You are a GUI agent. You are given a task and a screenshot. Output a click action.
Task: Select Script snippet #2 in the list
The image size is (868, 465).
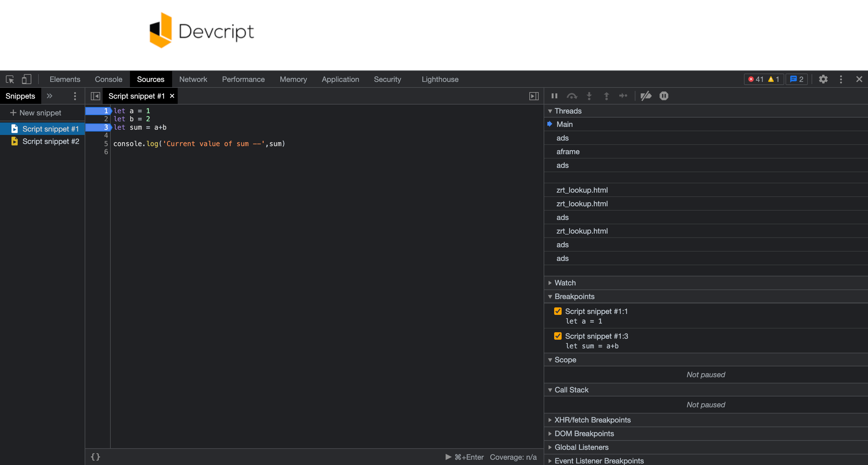[42, 141]
